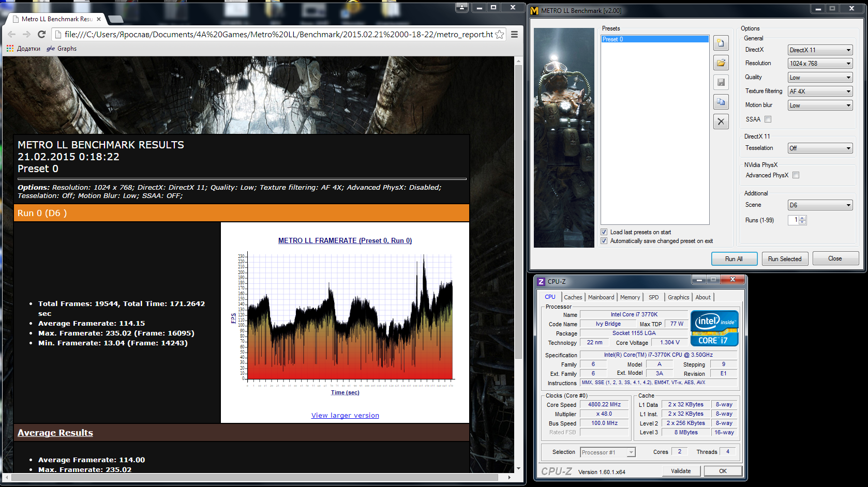Open a new Chrome tab
The image size is (868, 487).
click(116, 19)
